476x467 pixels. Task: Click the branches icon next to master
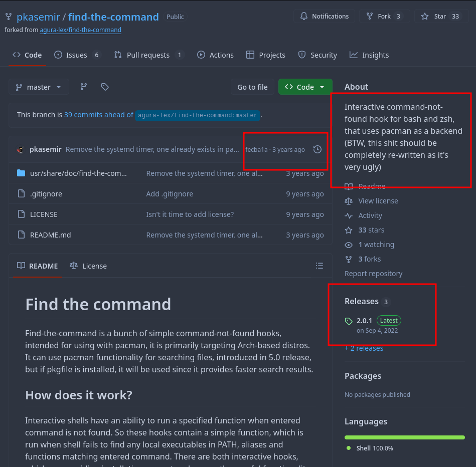point(84,87)
